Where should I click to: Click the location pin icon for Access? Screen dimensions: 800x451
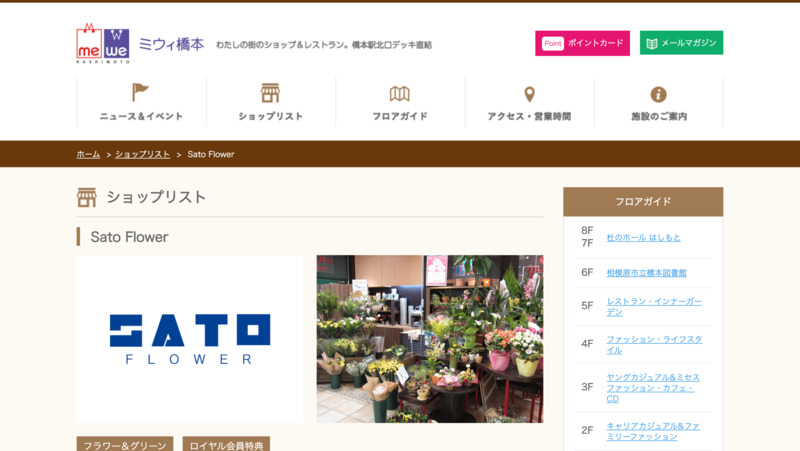point(529,94)
